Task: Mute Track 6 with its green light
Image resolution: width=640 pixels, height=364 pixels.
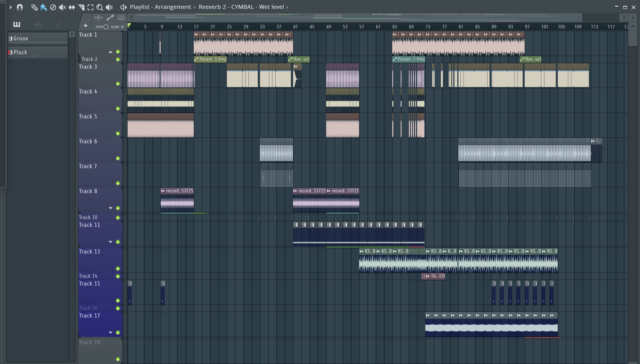Action: (118, 158)
